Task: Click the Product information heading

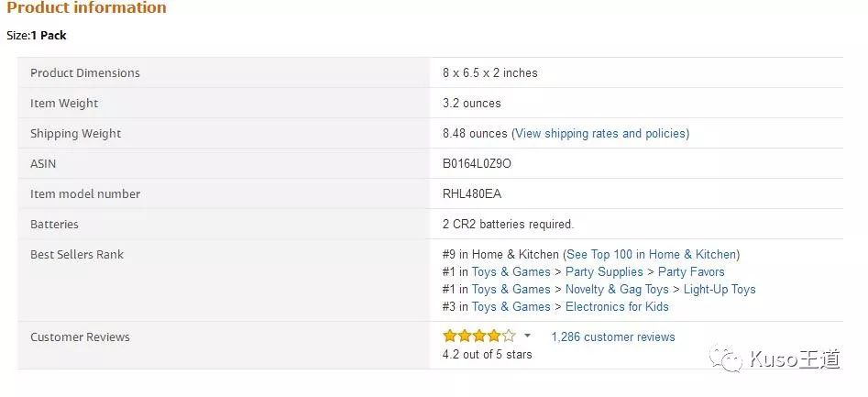Action: (x=87, y=8)
